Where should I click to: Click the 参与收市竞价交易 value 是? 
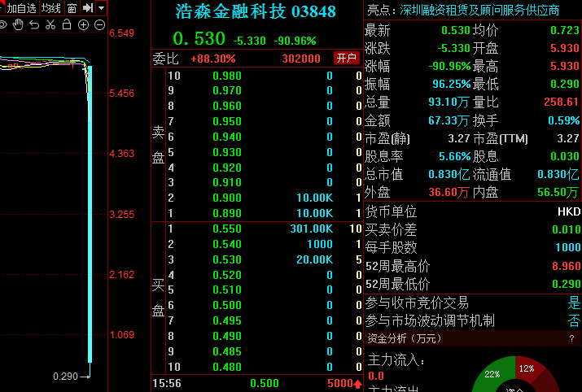[574, 303]
